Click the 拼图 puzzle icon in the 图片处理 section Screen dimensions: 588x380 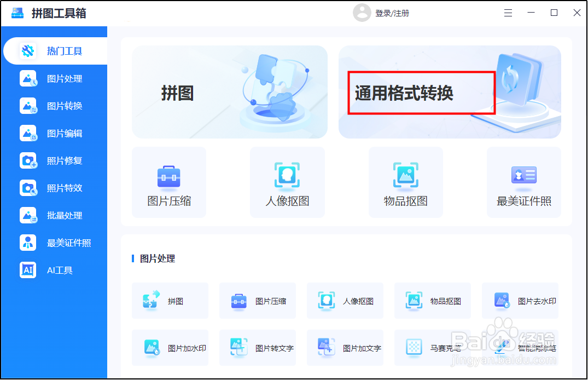coord(151,300)
